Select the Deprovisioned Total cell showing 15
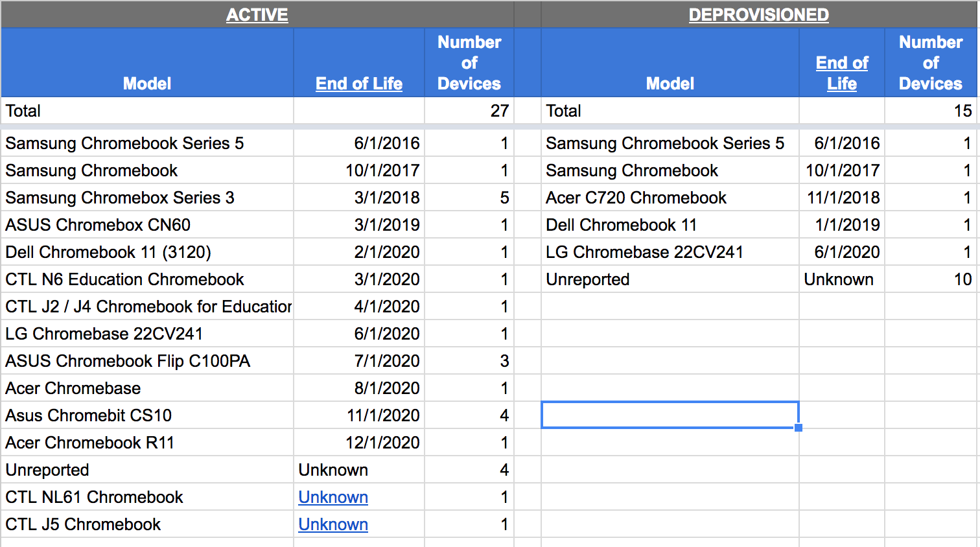 (931, 111)
